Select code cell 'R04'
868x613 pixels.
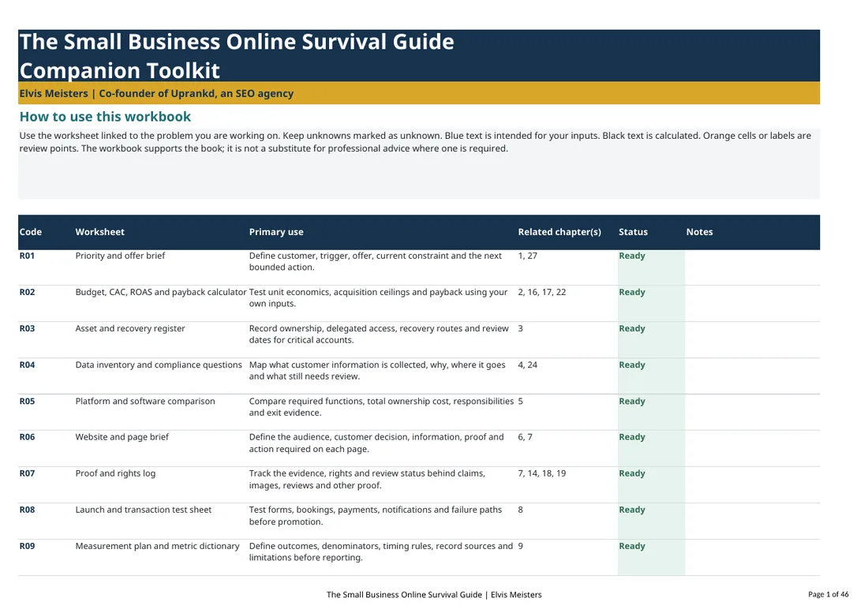[27, 365]
